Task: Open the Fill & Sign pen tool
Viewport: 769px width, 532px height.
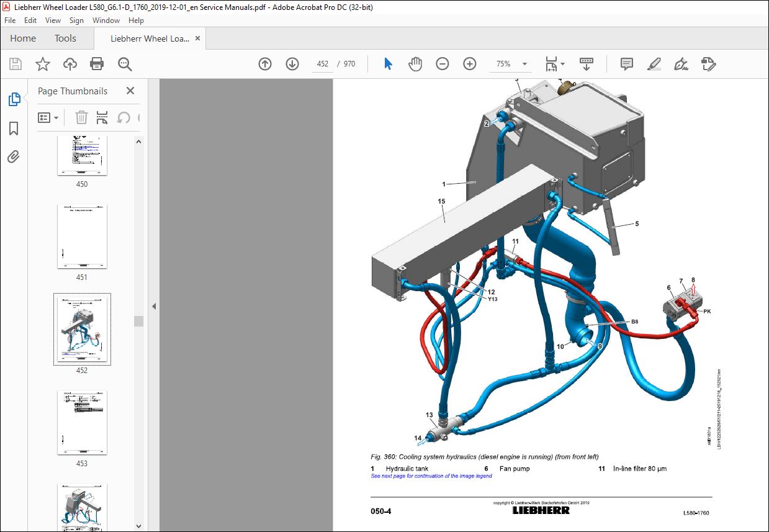Action: [x=681, y=64]
